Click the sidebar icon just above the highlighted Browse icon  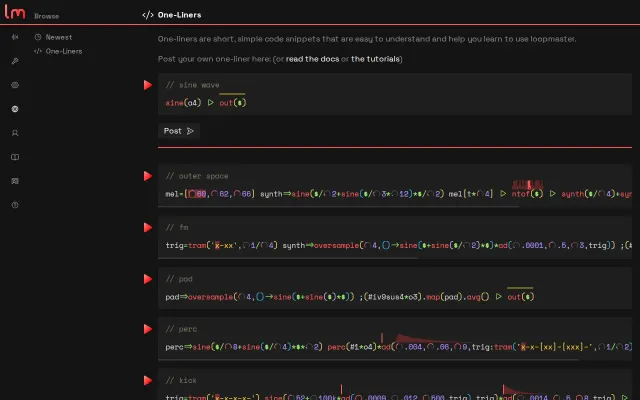[x=15, y=85]
